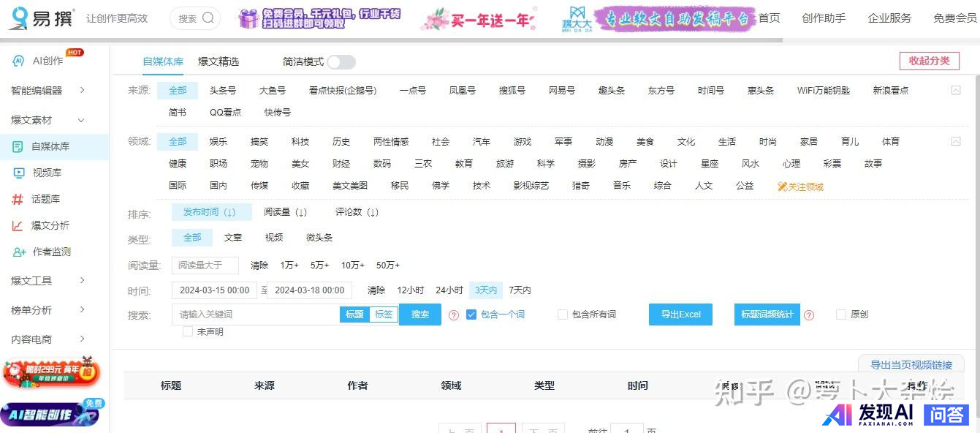This screenshot has width=980, height=433.
Task: Collapse the 来源 filter row arrow
Action: pyautogui.click(x=955, y=91)
